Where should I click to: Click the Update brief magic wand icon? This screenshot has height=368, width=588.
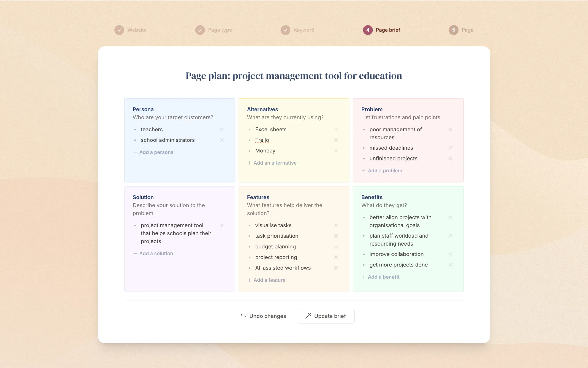pyautogui.click(x=308, y=316)
